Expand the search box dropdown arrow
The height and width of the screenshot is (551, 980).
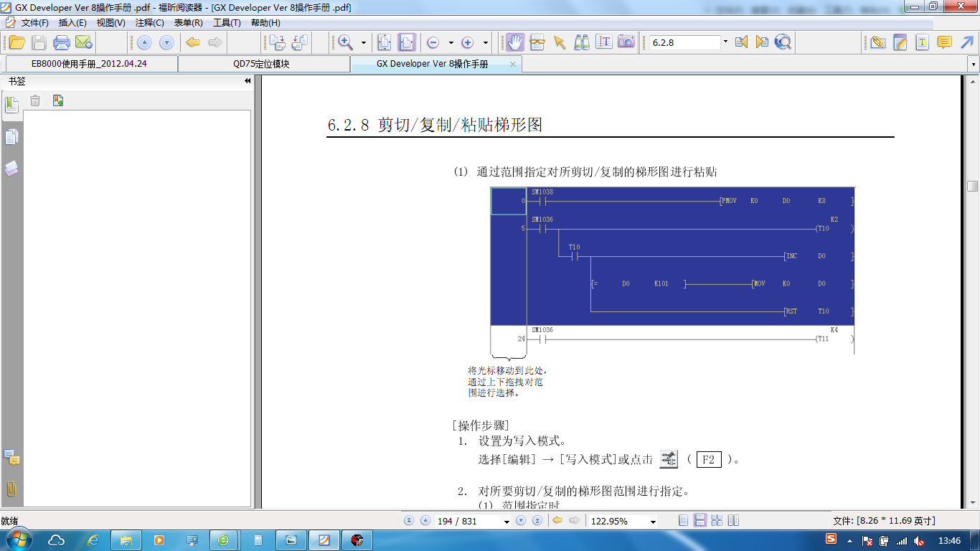(725, 42)
